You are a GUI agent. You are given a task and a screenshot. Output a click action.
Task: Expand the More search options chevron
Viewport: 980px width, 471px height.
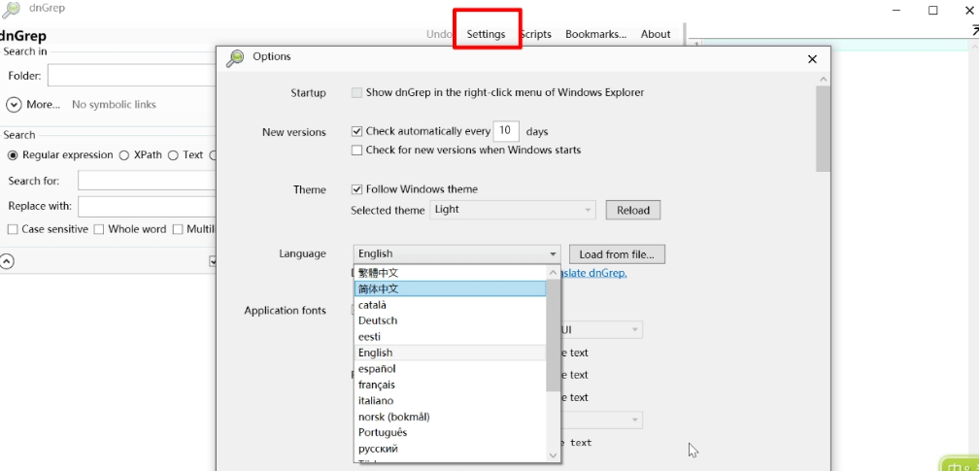coord(14,104)
